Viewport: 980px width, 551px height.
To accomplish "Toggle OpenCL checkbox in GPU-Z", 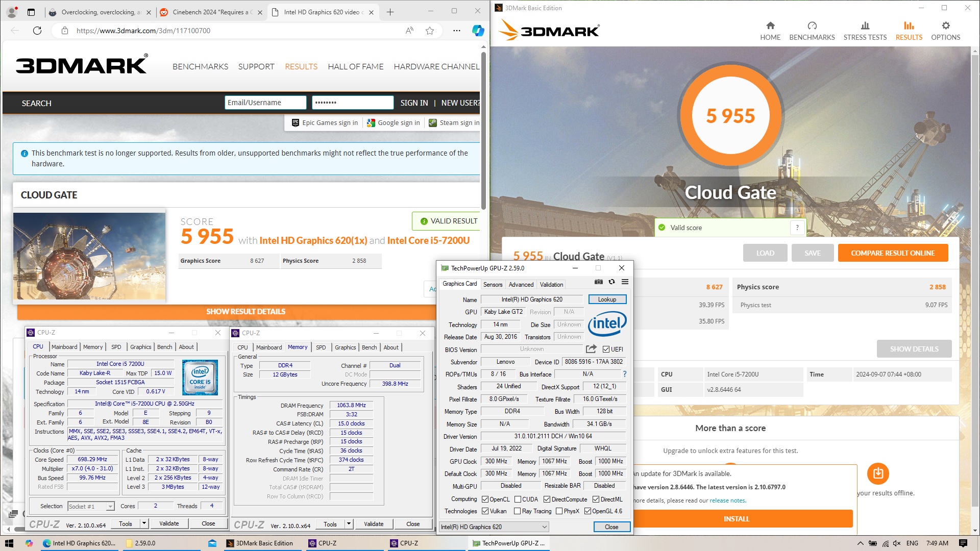I will (485, 499).
